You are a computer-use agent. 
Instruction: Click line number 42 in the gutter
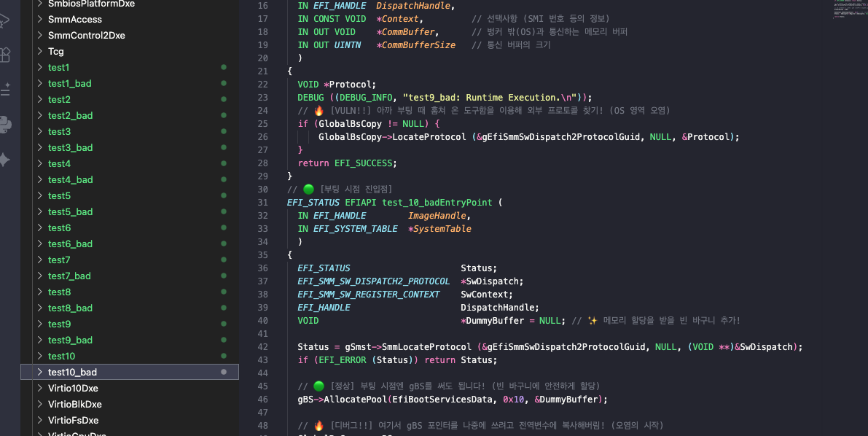pyautogui.click(x=262, y=347)
